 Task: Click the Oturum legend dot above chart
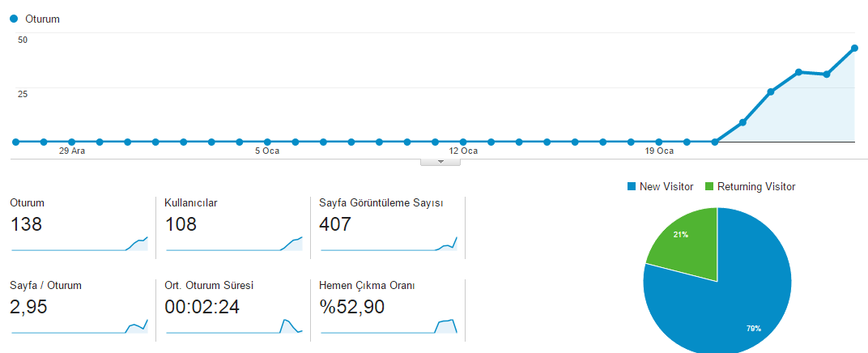pos(14,19)
